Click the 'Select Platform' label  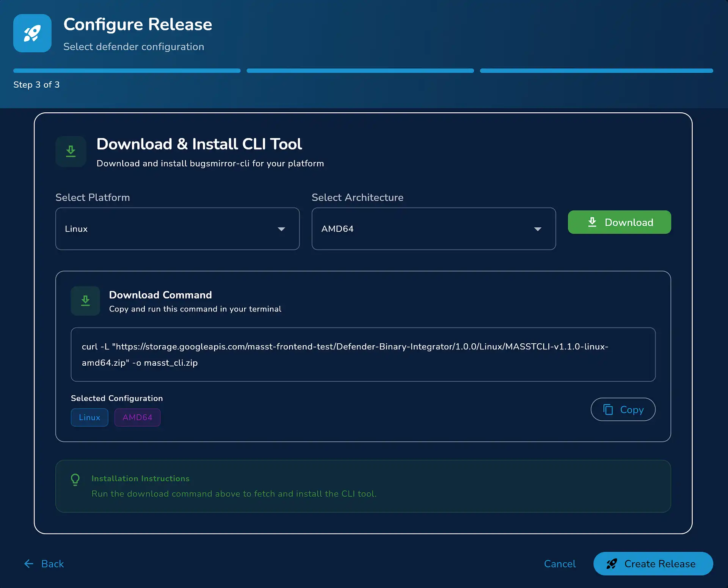[x=93, y=197]
